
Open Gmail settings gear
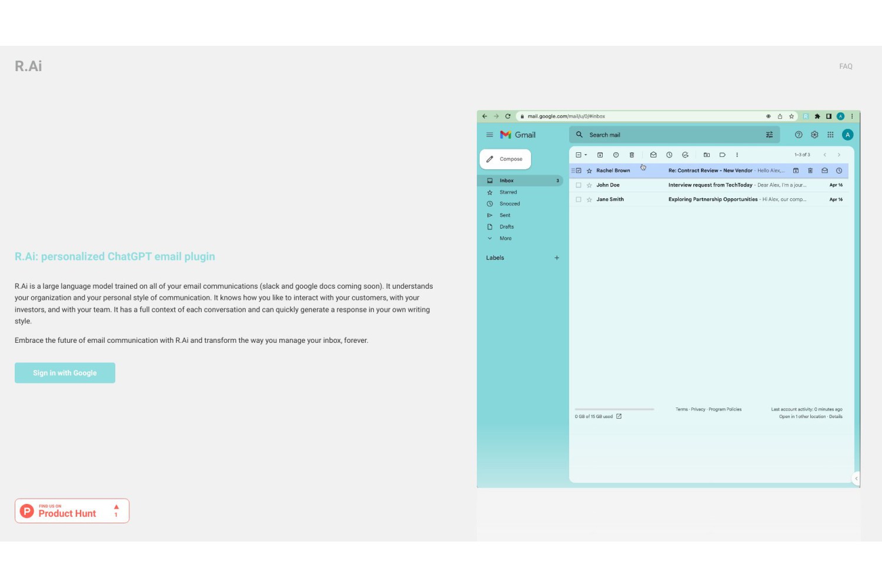point(814,135)
